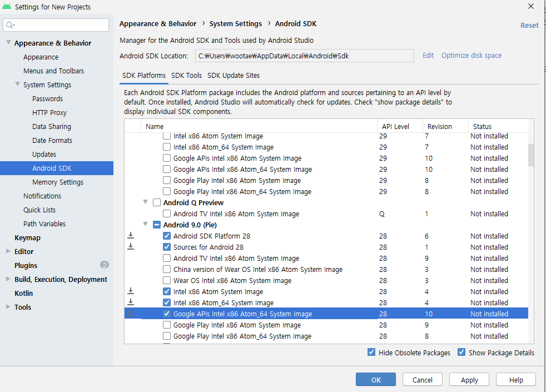This screenshot has height=392, width=546.
Task: Check Android TV image under Android Q Preview
Action: (167, 214)
